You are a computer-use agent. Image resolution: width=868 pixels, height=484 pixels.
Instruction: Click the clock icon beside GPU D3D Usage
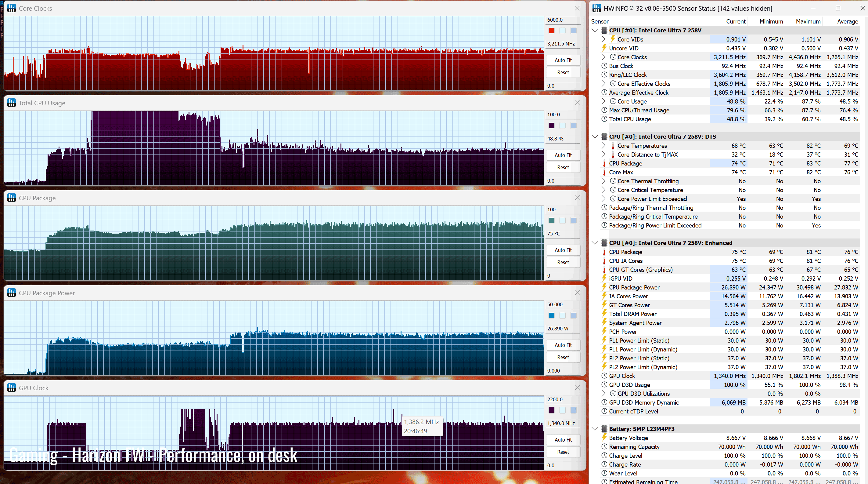tap(604, 384)
